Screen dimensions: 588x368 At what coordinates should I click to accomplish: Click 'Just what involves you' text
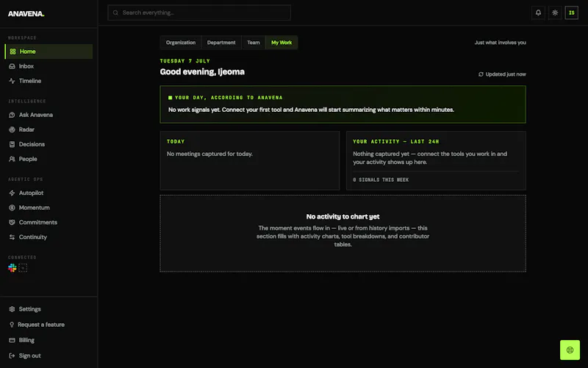(x=501, y=43)
